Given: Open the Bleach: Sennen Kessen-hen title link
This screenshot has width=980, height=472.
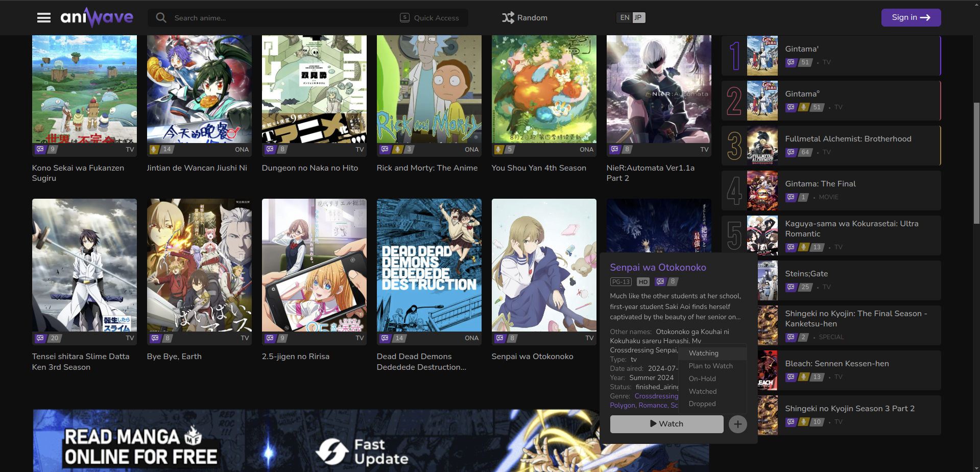Looking at the screenshot, I should [837, 364].
